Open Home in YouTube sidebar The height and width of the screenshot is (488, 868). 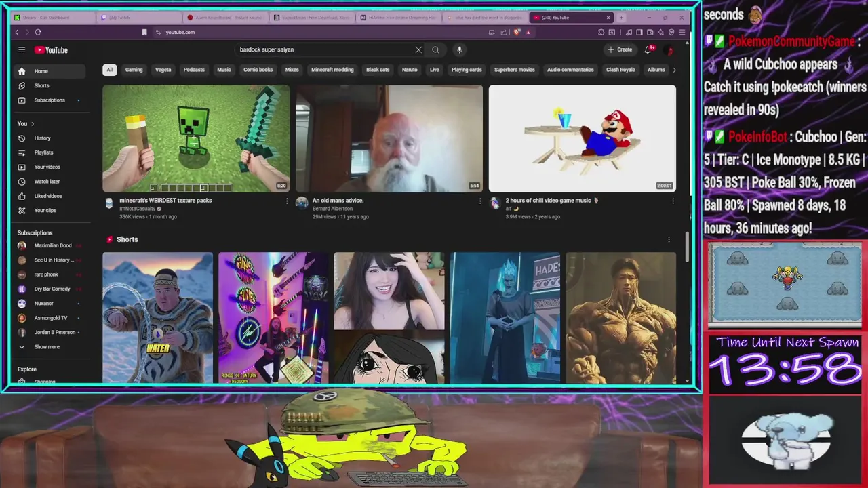coord(51,71)
